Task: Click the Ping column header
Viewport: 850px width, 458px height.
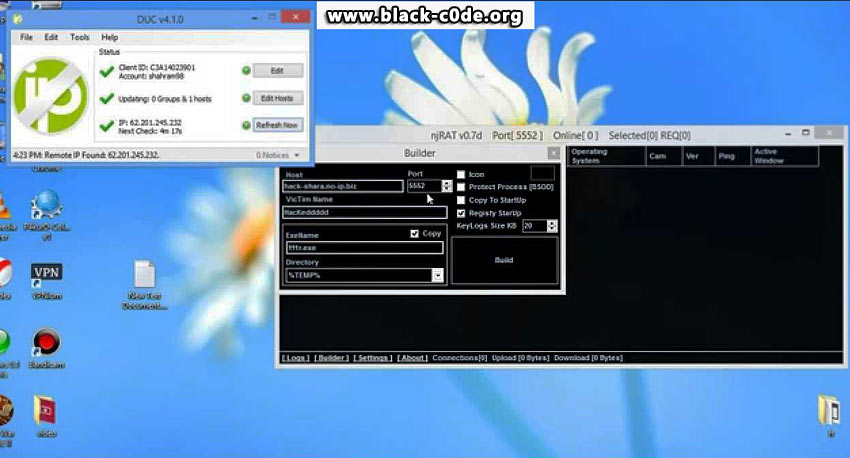Action: 732,156
